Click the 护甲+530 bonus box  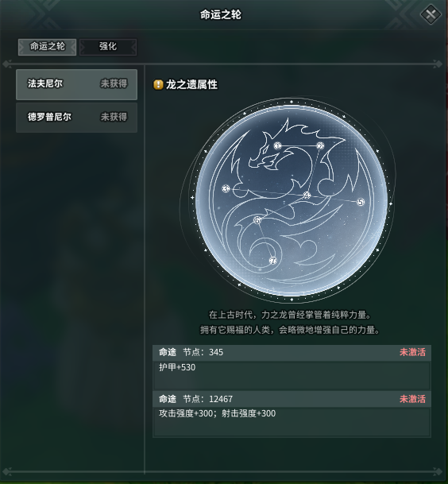click(292, 375)
